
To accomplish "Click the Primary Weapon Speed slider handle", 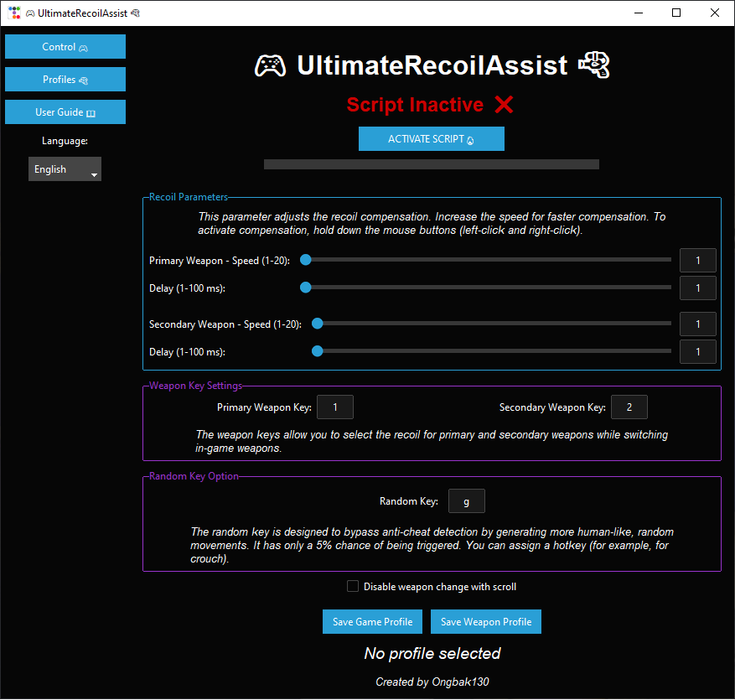I will 305,260.
